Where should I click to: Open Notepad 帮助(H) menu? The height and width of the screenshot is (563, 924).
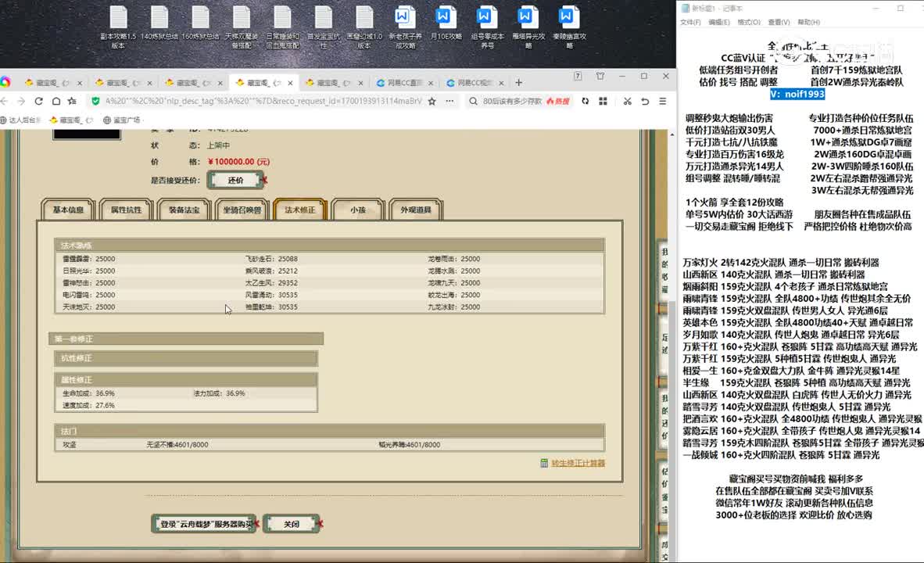pos(808,23)
